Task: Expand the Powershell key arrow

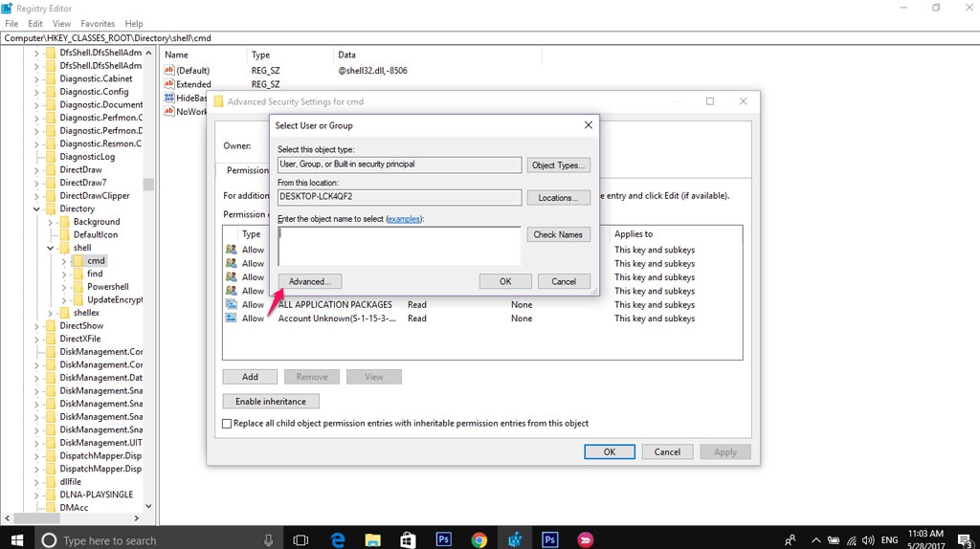Action: [x=64, y=287]
